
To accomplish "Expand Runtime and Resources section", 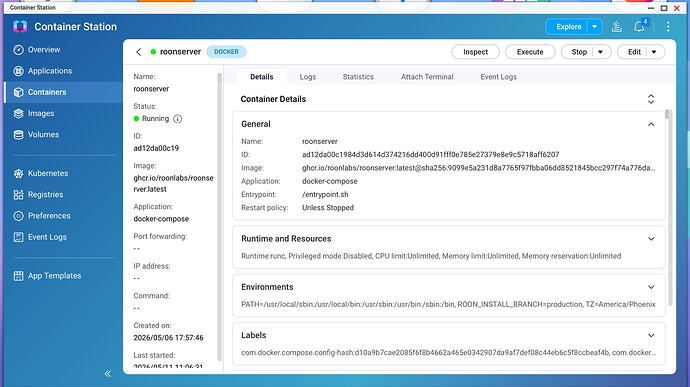I will 651,239.
